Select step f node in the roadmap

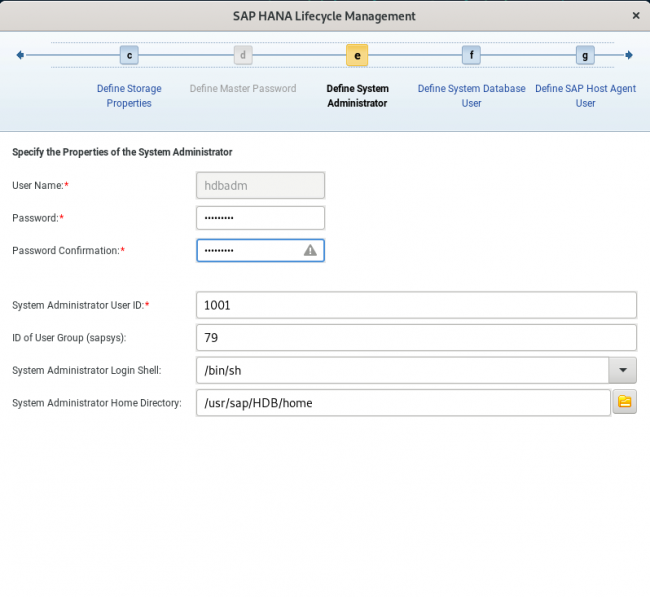pyautogui.click(x=471, y=55)
